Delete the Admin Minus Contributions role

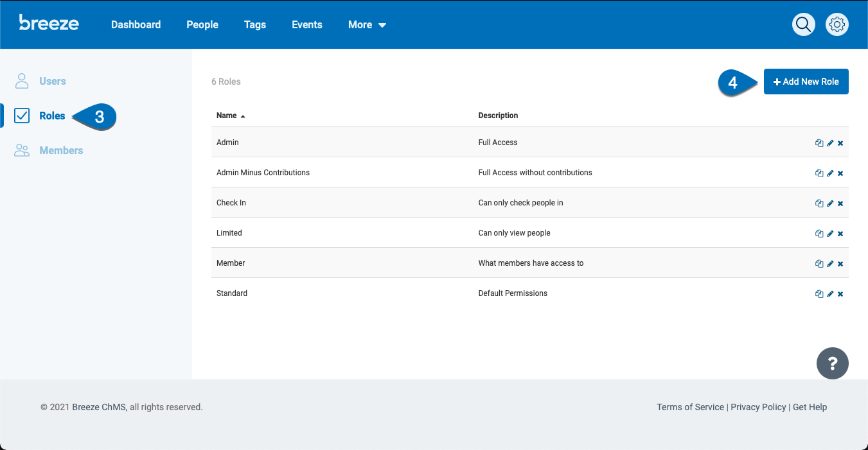(840, 173)
